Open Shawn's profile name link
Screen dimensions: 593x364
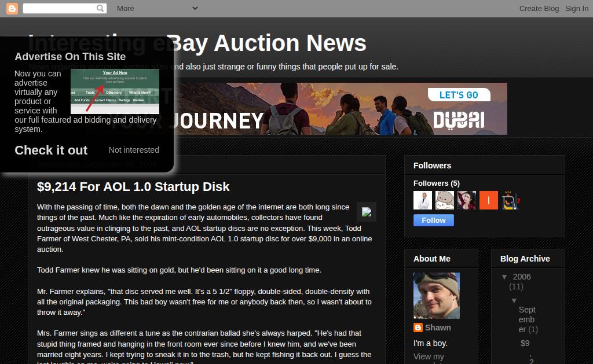438,328
